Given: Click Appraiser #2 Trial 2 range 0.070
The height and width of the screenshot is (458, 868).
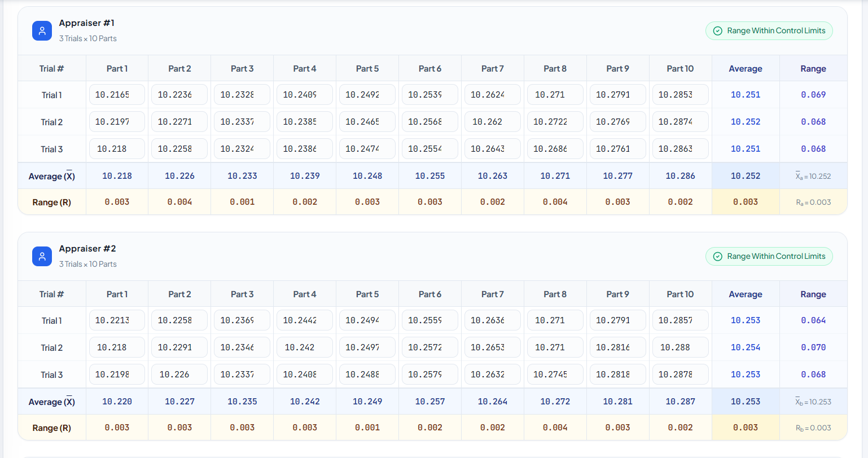Looking at the screenshot, I should (x=813, y=347).
